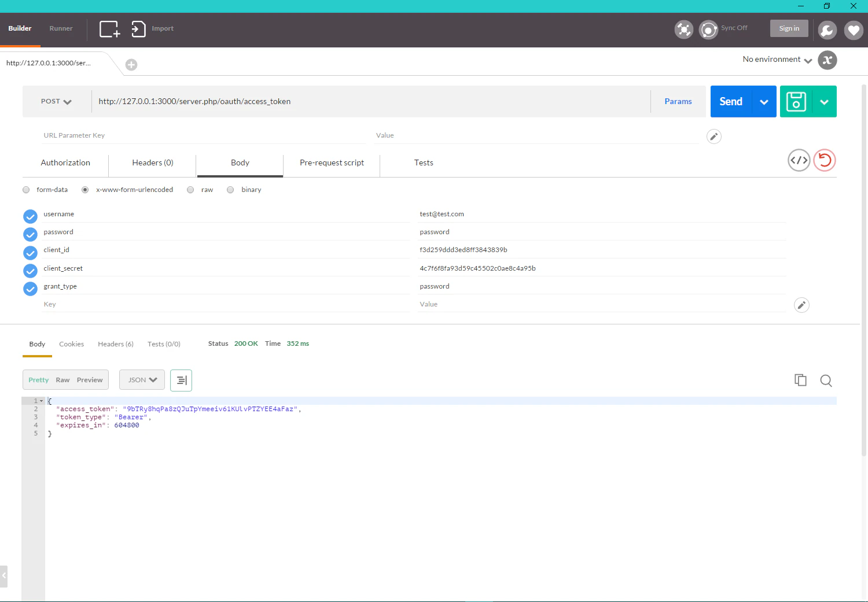This screenshot has height=602, width=868.
Task: Click the new tab window icon
Action: (x=109, y=29)
